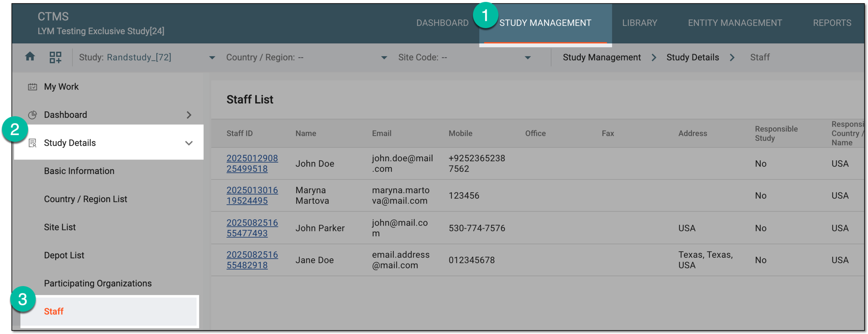Open Participating Organizations item
Screen dimensions: 868x334
click(98, 284)
